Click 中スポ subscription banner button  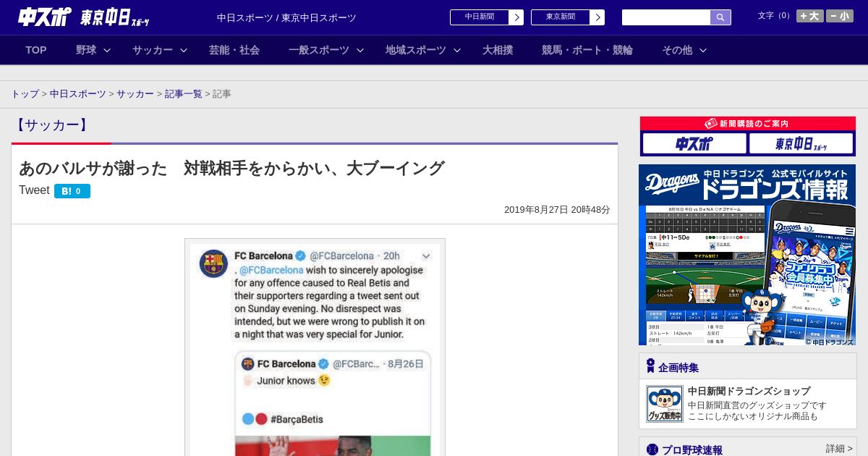pyautogui.click(x=694, y=143)
